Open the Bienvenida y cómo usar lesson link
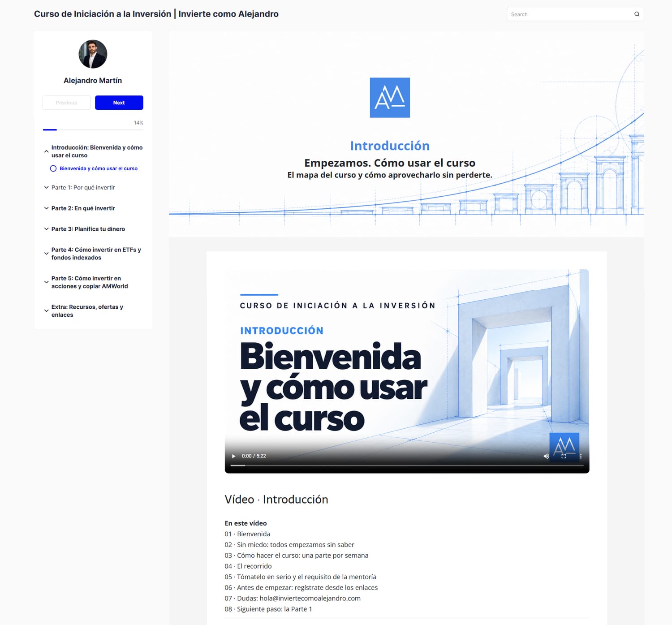The height and width of the screenshot is (625, 672). [x=99, y=168]
